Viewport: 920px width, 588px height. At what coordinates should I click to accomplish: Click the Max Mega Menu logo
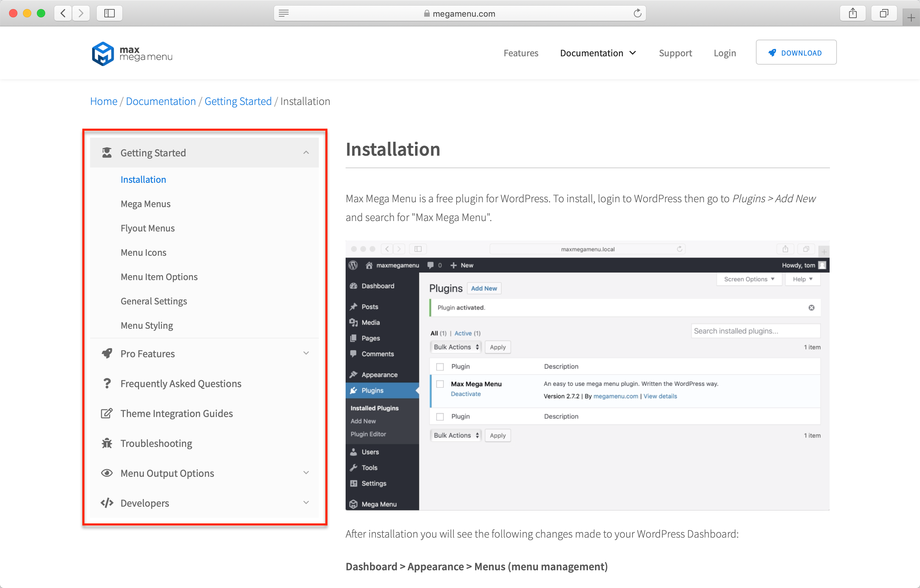tap(132, 54)
